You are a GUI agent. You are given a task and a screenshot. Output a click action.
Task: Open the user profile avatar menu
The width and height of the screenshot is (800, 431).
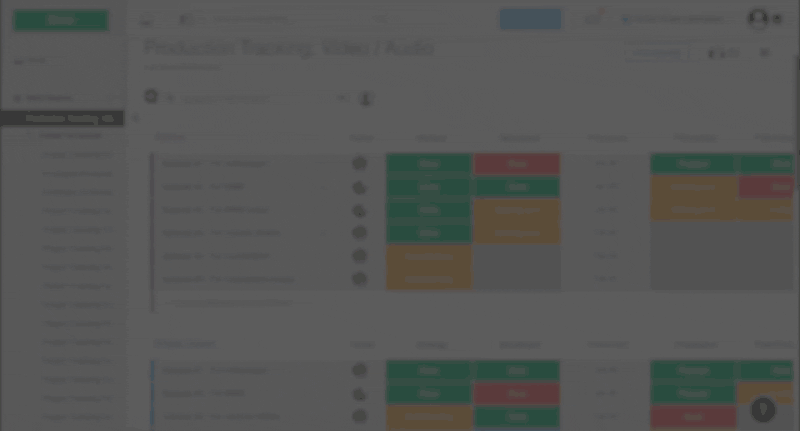759,19
